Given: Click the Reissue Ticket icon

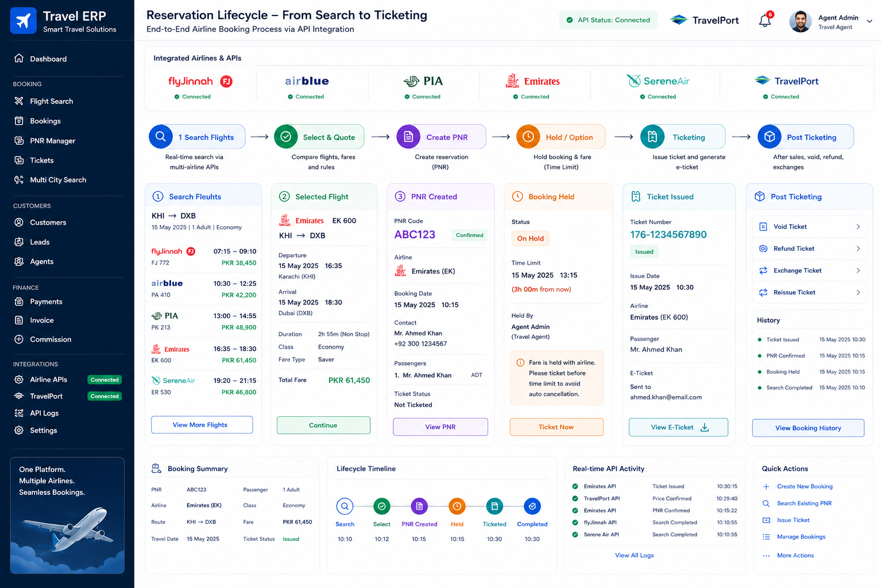Looking at the screenshot, I should [x=763, y=292].
